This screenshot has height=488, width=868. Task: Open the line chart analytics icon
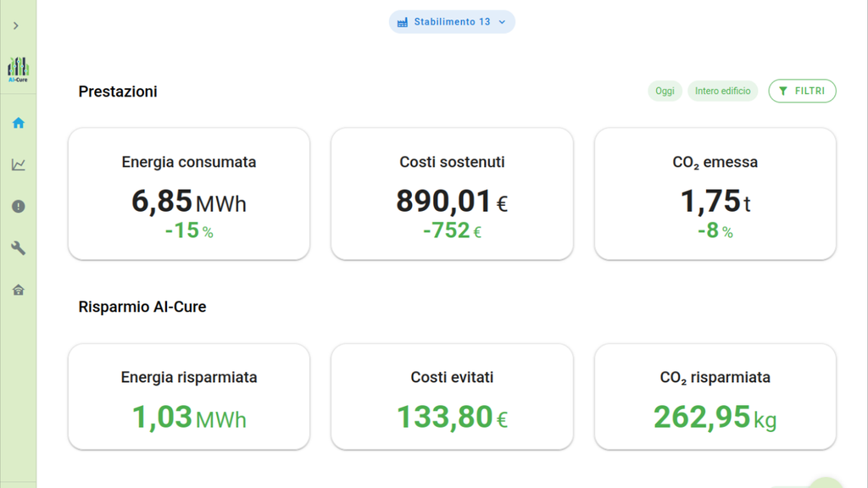pos(18,164)
